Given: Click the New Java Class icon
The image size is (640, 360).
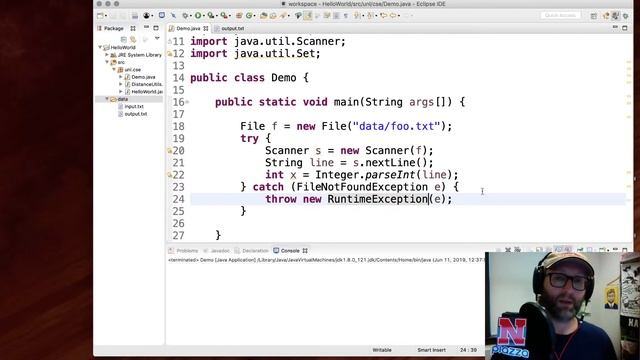Looking at the screenshot, I should click(x=249, y=16).
